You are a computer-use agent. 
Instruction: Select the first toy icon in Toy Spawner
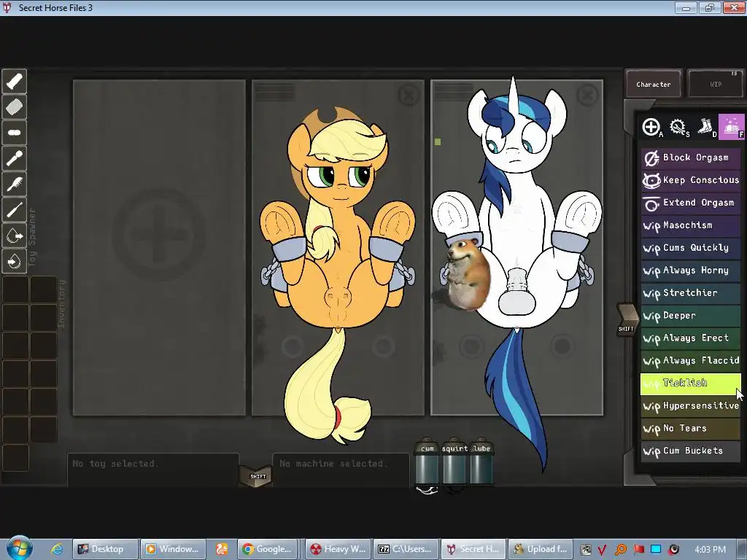coord(15,82)
